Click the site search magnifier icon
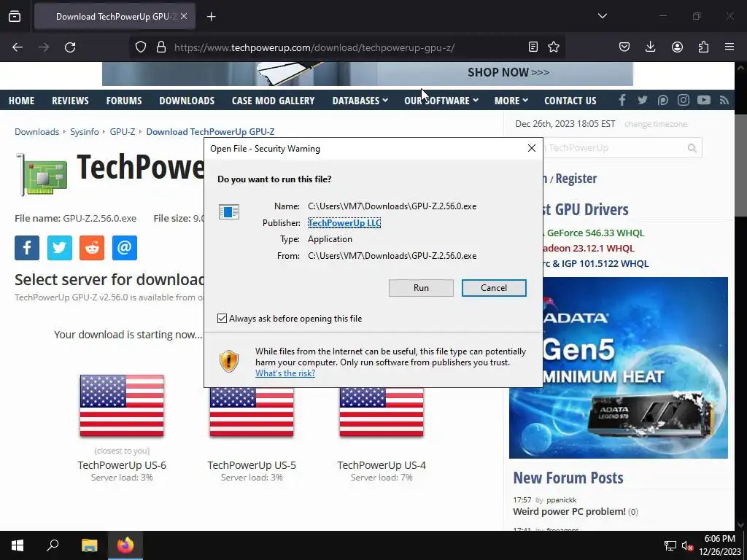Screen dimensions: 747x560 coord(692,148)
